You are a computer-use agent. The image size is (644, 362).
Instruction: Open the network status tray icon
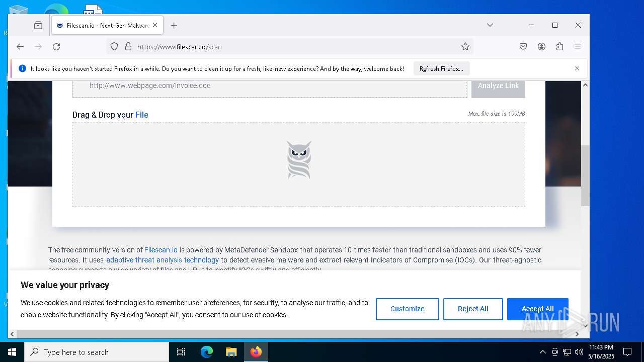567,352
